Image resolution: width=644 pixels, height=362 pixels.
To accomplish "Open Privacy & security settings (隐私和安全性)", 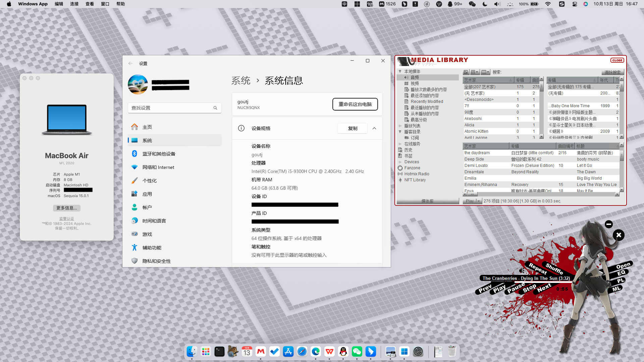I will [174, 261].
